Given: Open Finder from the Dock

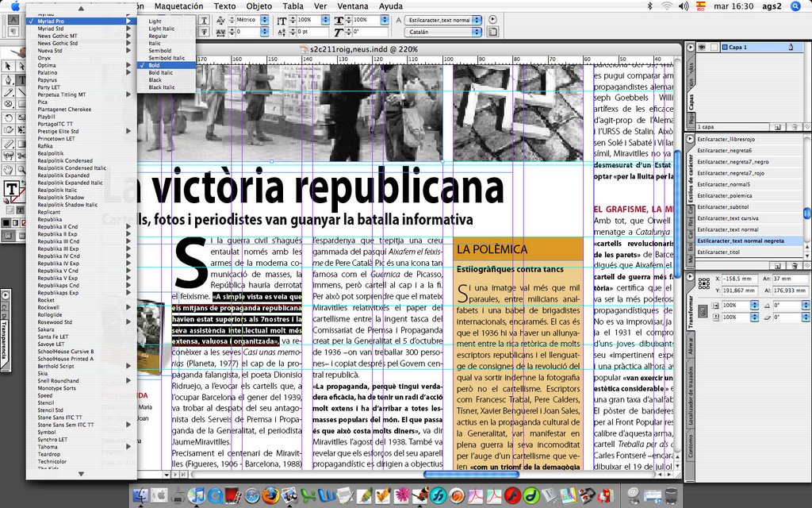Looking at the screenshot, I should 141,495.
